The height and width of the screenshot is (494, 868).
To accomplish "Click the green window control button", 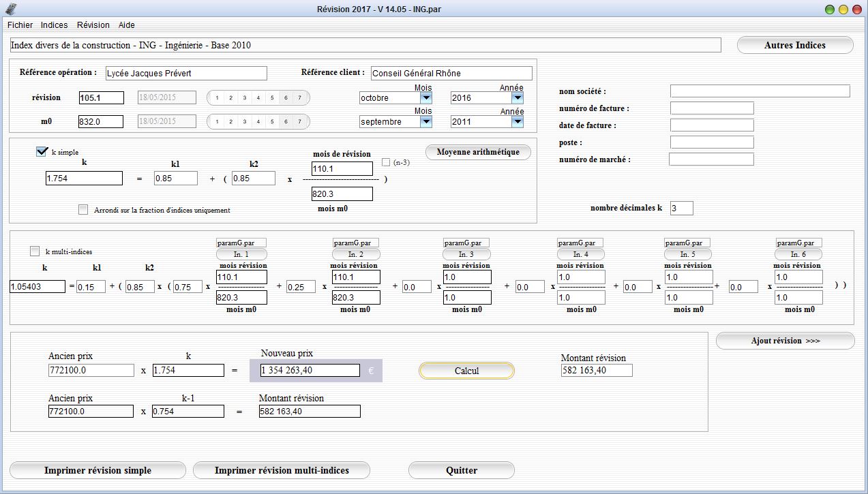I will [x=829, y=10].
